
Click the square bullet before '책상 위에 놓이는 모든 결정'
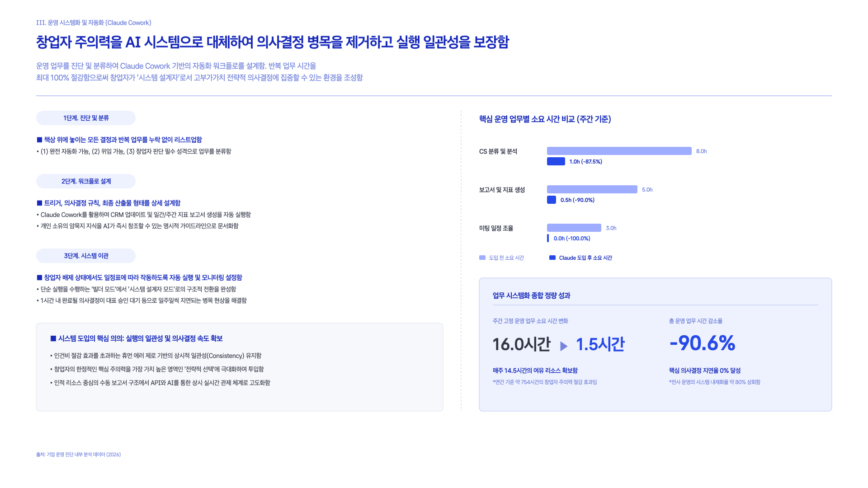pyautogui.click(x=39, y=140)
